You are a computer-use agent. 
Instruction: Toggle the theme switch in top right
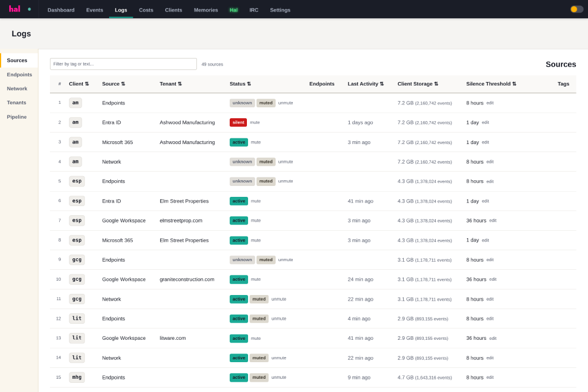(577, 9)
